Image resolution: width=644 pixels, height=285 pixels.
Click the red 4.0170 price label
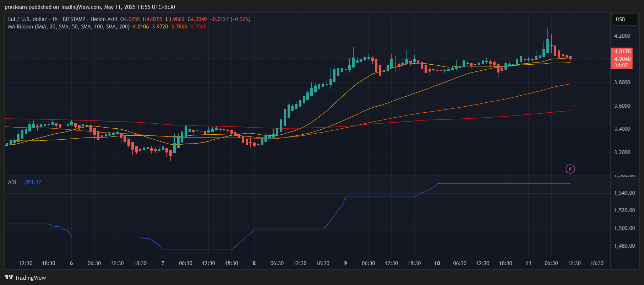[x=622, y=52]
